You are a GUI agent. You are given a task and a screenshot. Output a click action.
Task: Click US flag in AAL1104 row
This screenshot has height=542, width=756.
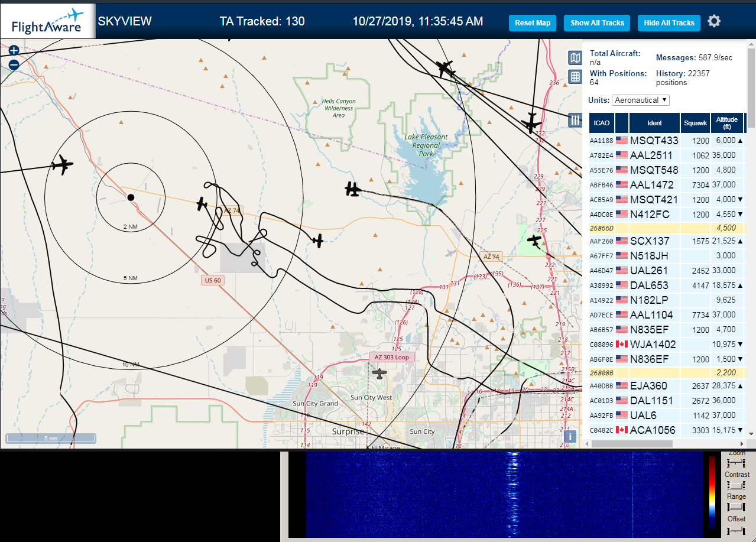click(621, 314)
